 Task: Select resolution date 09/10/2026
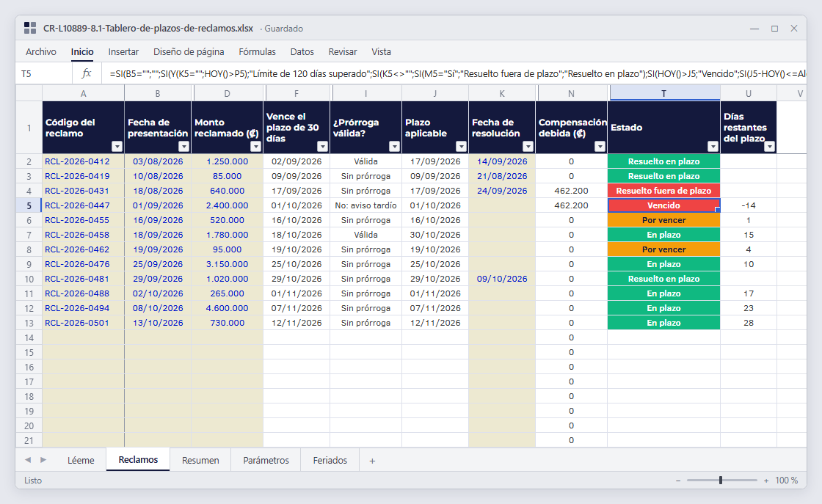pyautogui.click(x=502, y=279)
